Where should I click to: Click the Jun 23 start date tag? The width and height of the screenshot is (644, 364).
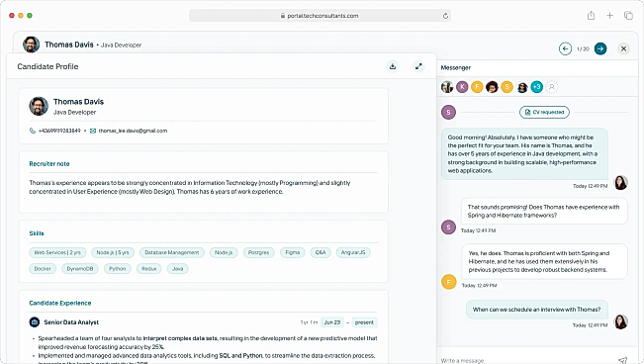[x=332, y=322]
